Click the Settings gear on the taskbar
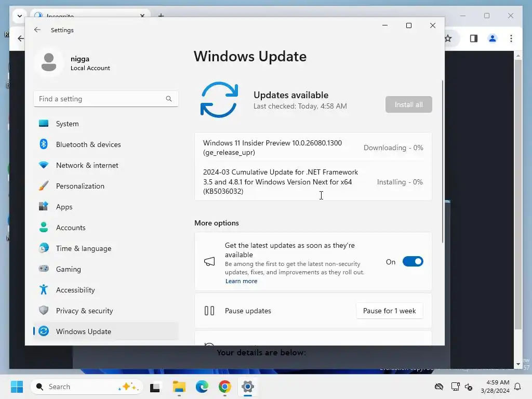532x399 pixels. click(x=248, y=387)
